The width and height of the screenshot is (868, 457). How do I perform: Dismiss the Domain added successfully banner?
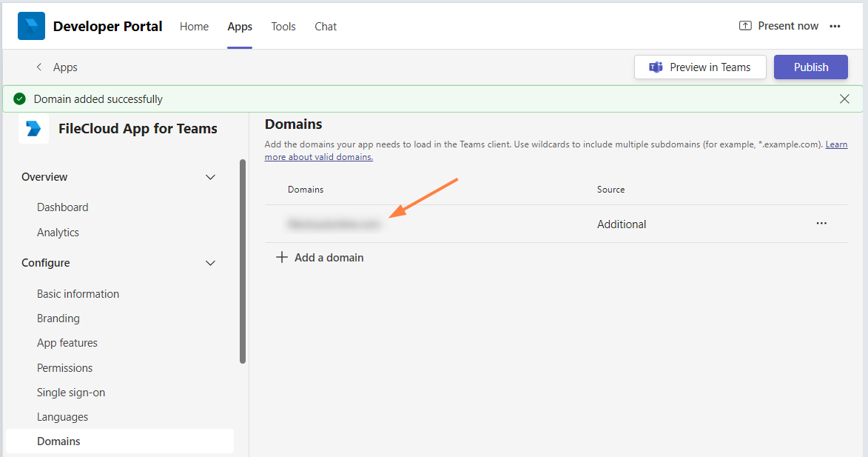[x=844, y=99]
